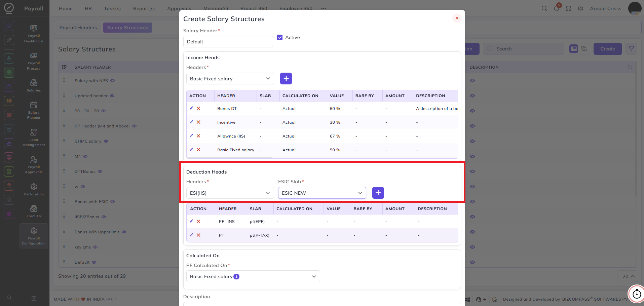This screenshot has width=644, height=306.
Task: Click the Search field in list
Action: pyautogui.click(x=524, y=49)
